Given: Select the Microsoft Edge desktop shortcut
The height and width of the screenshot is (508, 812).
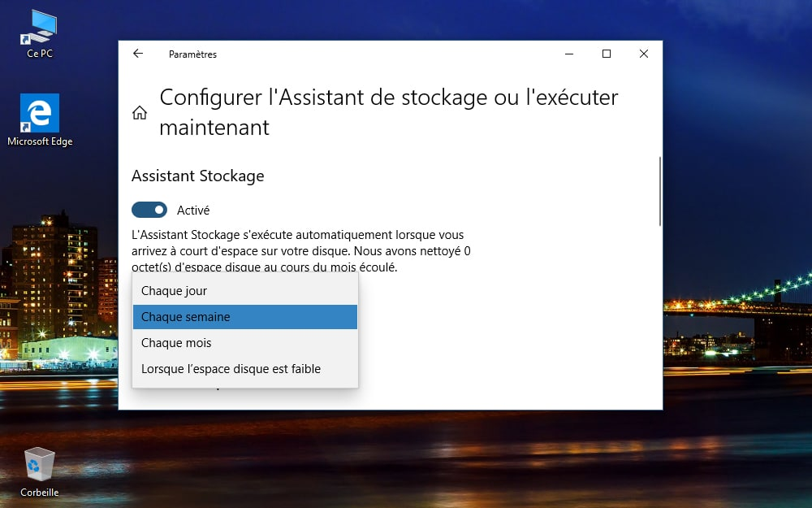Looking at the screenshot, I should coord(40,113).
